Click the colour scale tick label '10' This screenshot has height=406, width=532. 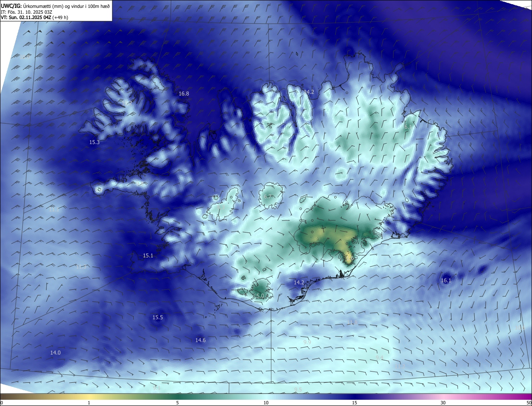point(266,403)
